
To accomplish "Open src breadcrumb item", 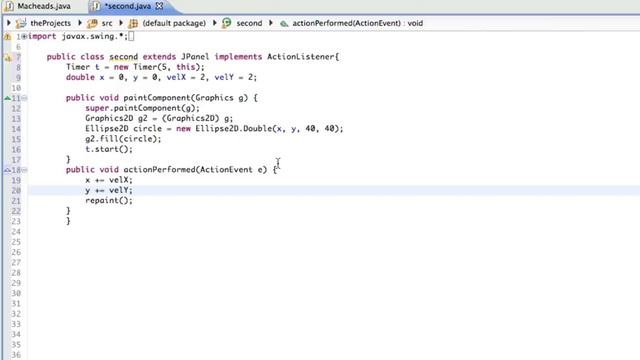I will pos(107,23).
